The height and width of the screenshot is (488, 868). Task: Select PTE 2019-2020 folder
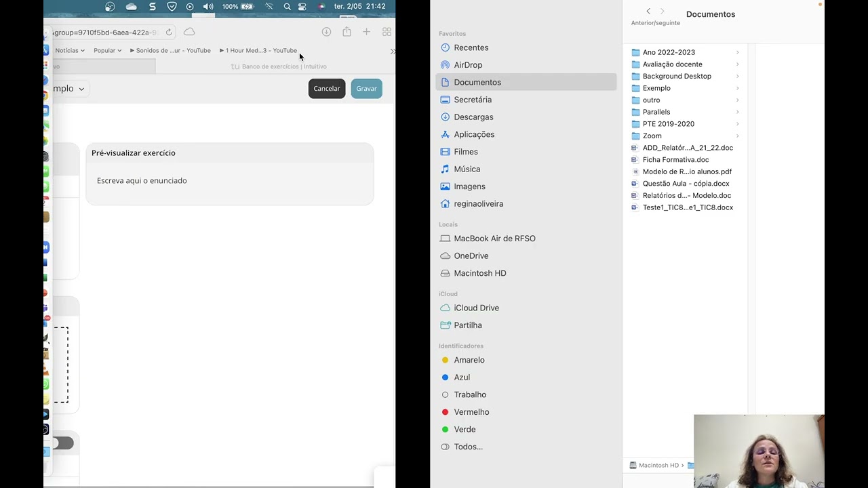(x=685, y=124)
